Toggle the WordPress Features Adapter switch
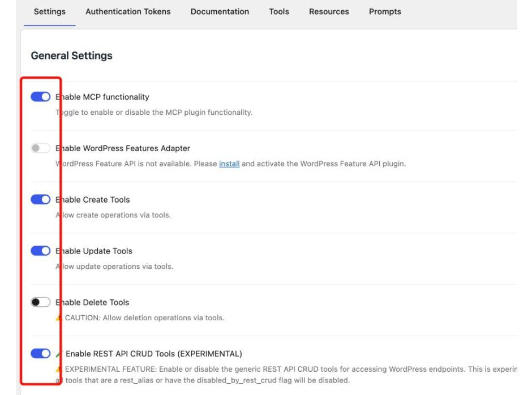Viewport: 532px width, 395px height. pos(40,148)
